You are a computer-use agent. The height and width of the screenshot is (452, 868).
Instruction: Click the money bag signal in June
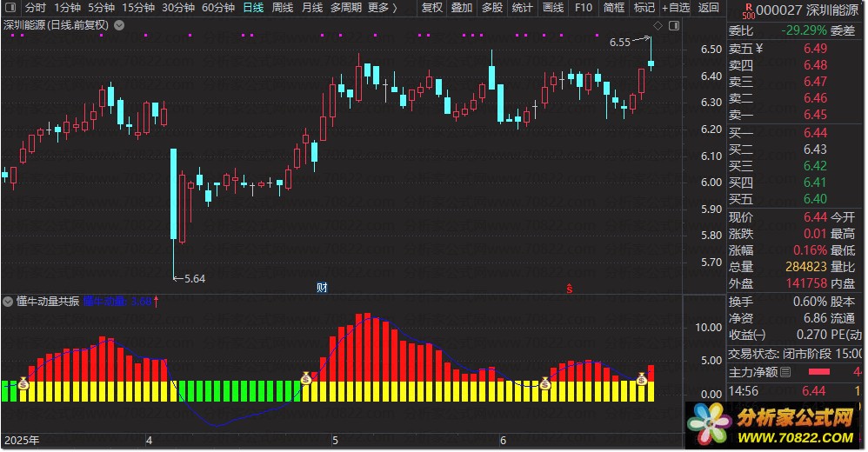545,382
